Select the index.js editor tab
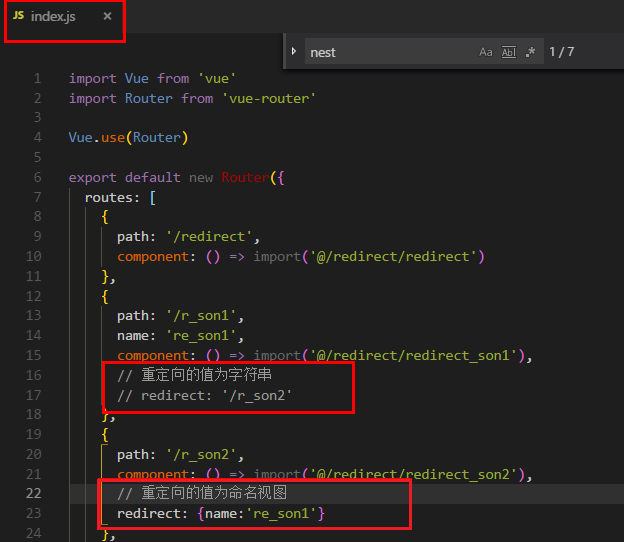This screenshot has height=542, width=624. click(x=64, y=17)
